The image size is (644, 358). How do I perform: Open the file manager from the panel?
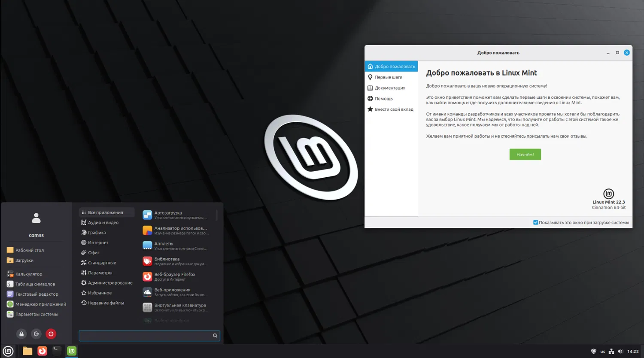tap(27, 351)
